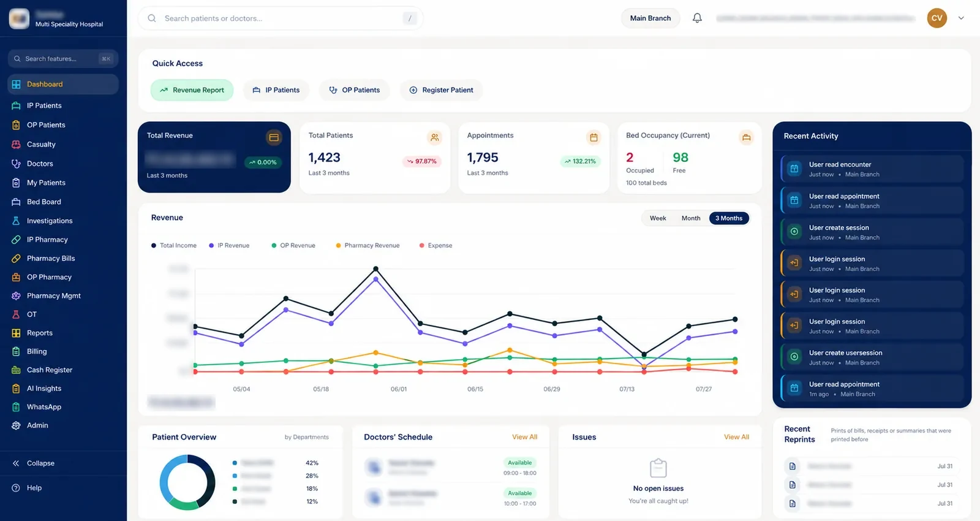Click the 97.87% patients change badge
The width and height of the screenshot is (980, 521).
(x=422, y=161)
